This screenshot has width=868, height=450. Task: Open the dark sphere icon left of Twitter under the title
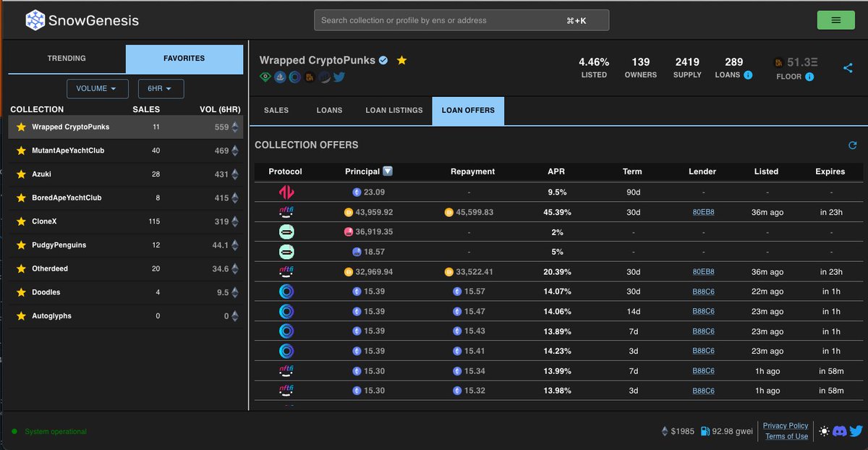[324, 77]
